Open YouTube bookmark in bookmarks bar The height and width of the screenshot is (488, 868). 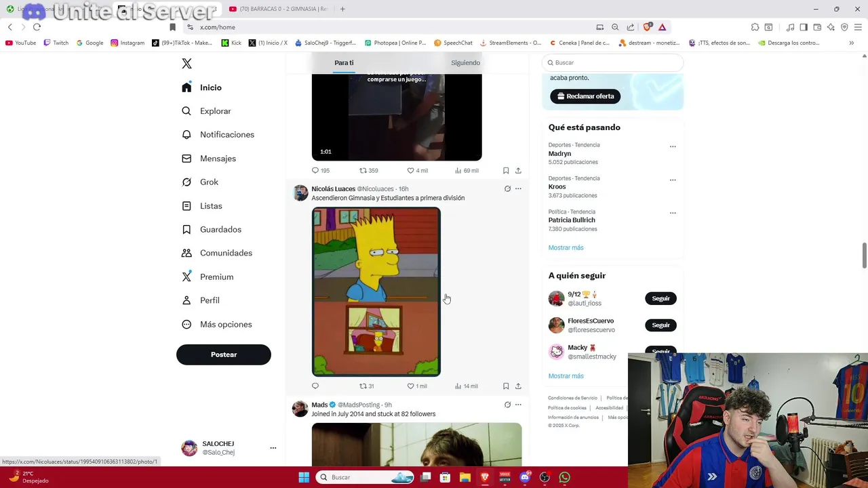20,43
